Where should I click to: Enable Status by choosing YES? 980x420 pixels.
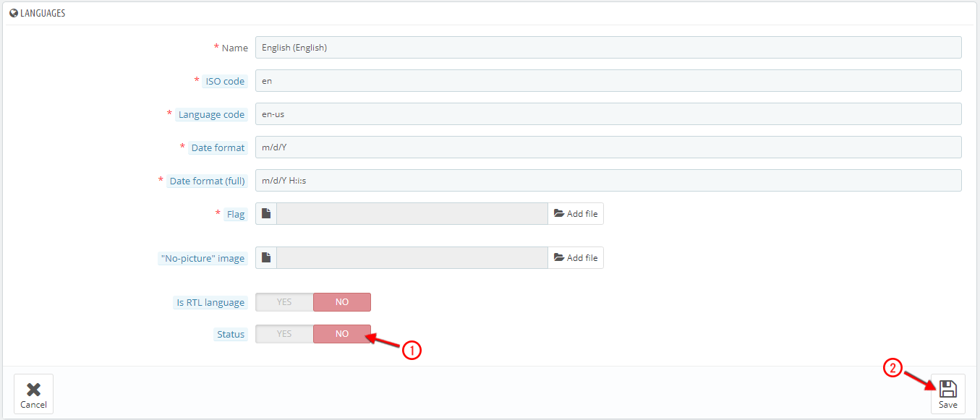[284, 334]
